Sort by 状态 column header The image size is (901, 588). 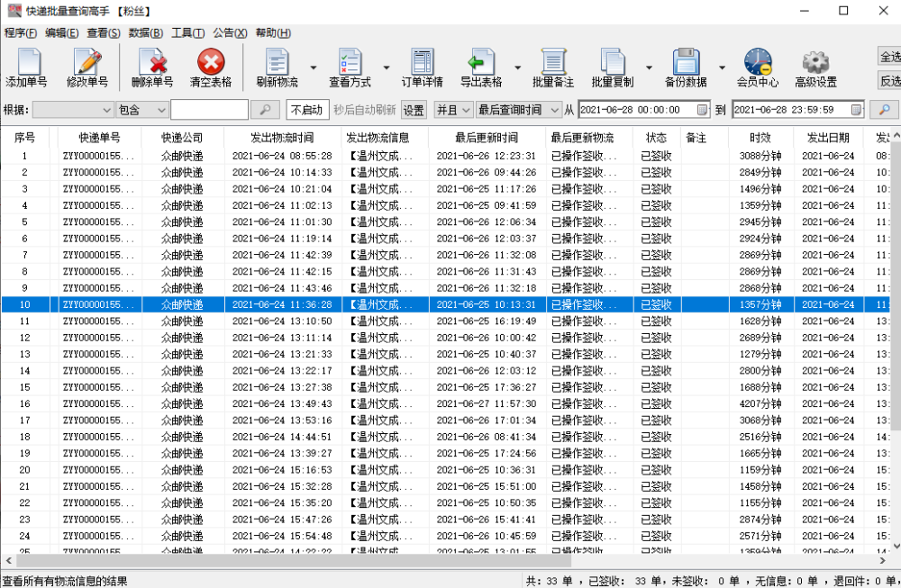pyautogui.click(x=656, y=138)
